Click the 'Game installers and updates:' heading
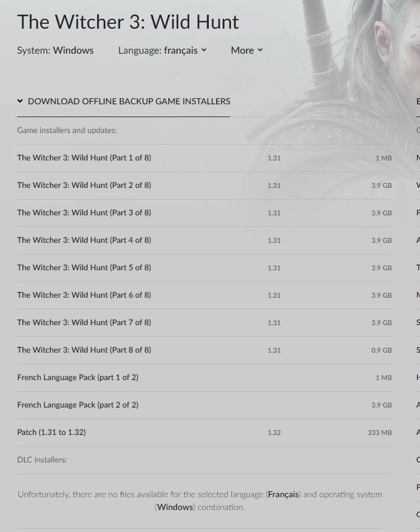 tap(67, 131)
